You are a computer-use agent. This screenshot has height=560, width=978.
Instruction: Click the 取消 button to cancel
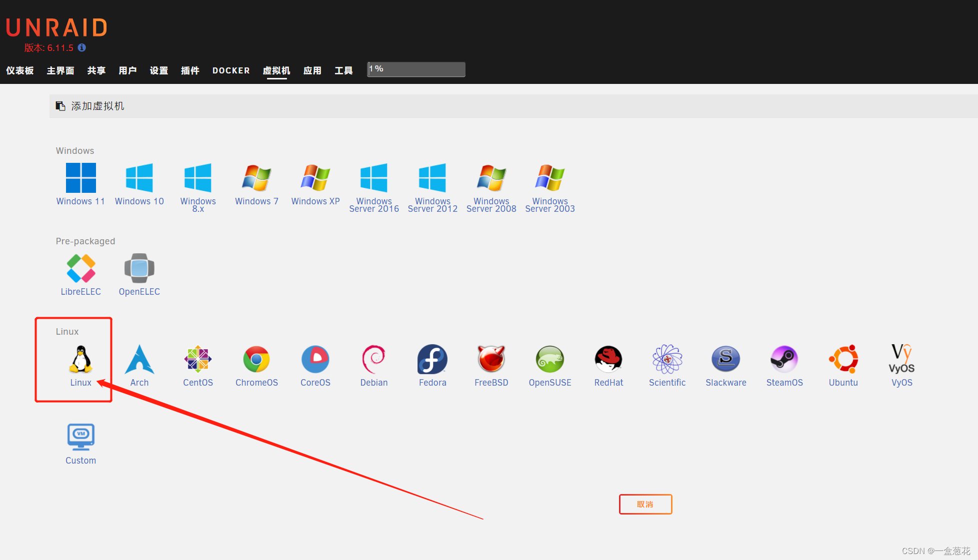[x=645, y=503]
